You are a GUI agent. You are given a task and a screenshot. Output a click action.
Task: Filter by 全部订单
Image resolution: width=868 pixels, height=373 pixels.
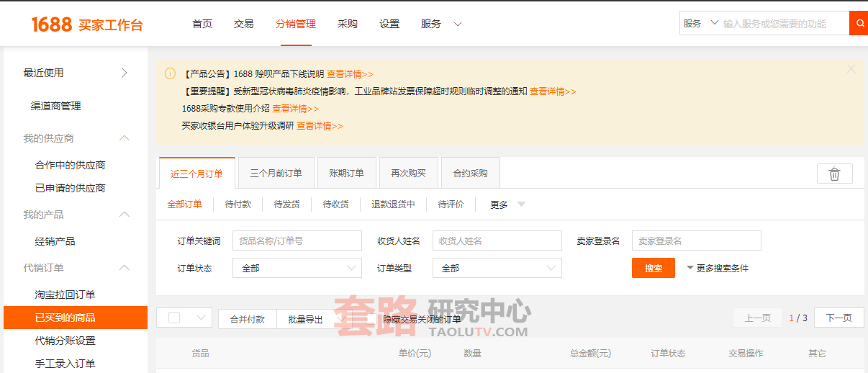pyautogui.click(x=185, y=205)
